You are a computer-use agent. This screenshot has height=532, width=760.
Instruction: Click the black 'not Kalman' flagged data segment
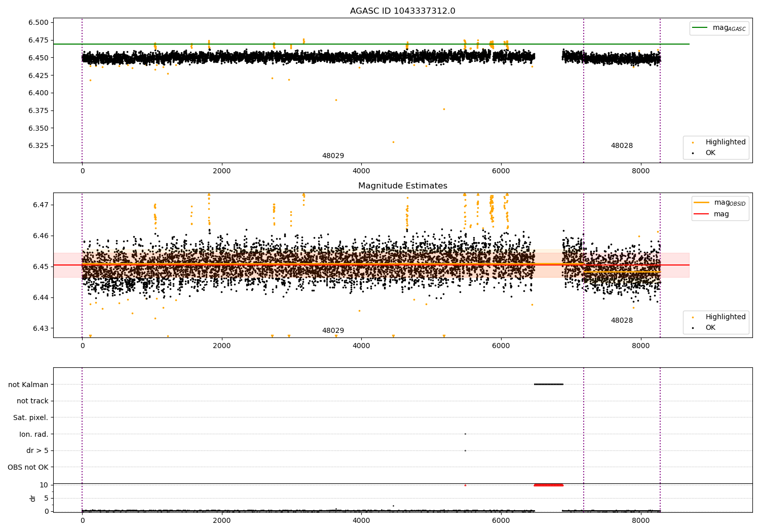tap(548, 385)
